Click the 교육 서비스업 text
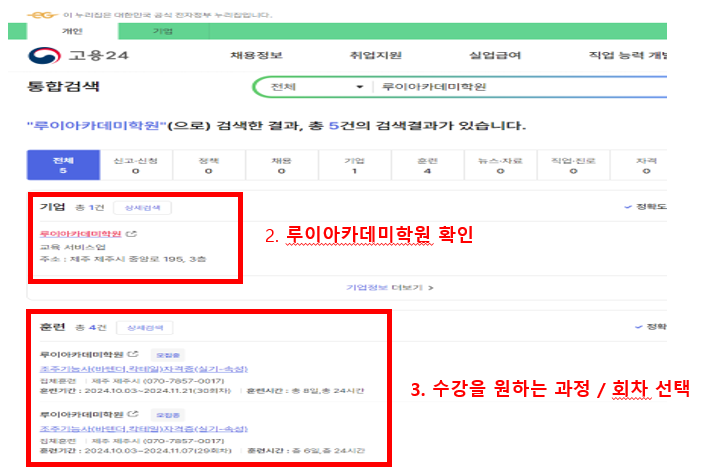This screenshot has width=701, height=471. [x=72, y=247]
